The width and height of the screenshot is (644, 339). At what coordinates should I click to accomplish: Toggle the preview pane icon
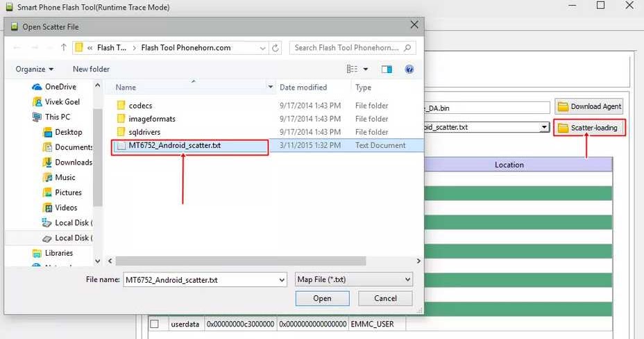pyautogui.click(x=387, y=69)
